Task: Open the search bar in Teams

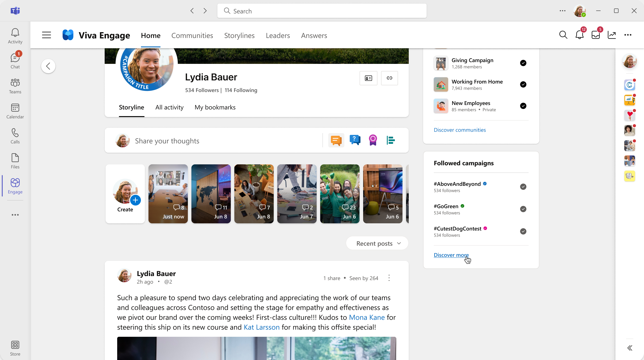Action: pyautogui.click(x=322, y=11)
